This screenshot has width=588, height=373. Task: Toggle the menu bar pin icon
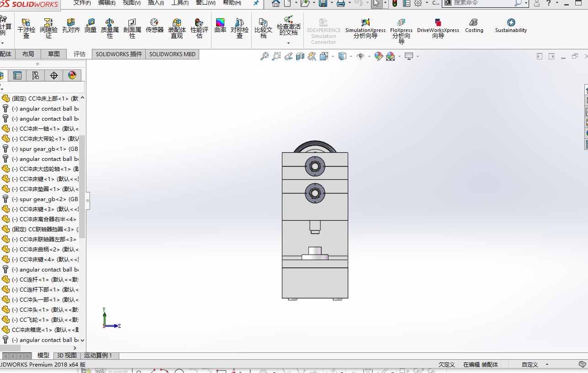point(256,3)
